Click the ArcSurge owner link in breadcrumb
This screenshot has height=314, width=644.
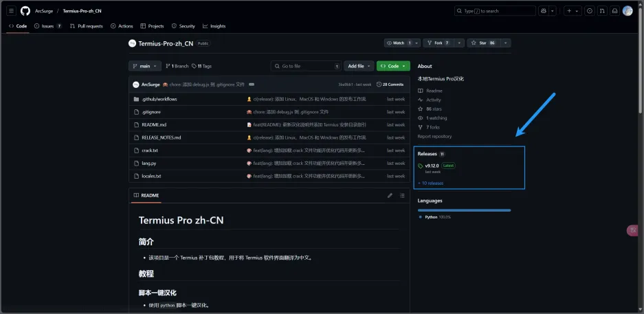click(44, 11)
